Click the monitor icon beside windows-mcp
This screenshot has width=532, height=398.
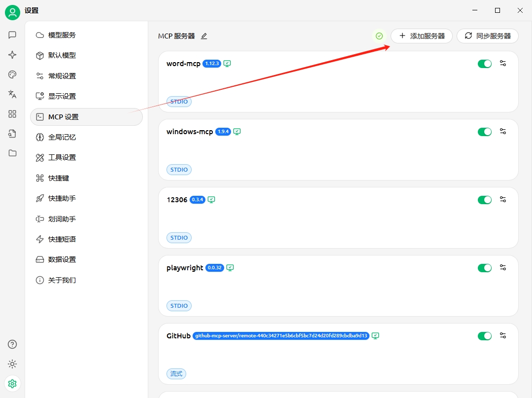coord(237,131)
